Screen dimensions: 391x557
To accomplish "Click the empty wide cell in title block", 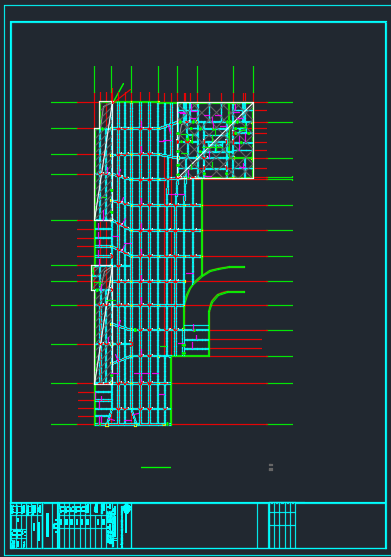I will coord(195,526).
